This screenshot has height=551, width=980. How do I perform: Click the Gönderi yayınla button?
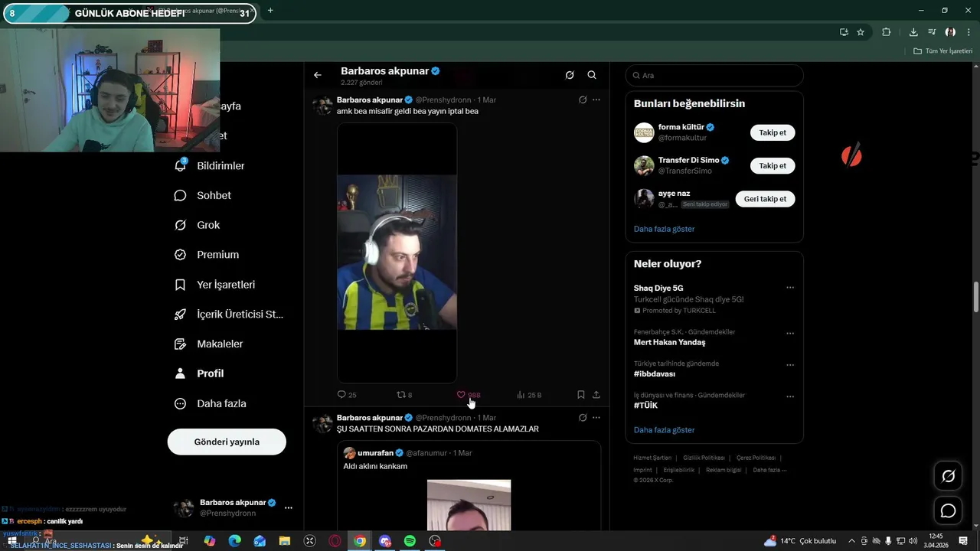(x=227, y=442)
